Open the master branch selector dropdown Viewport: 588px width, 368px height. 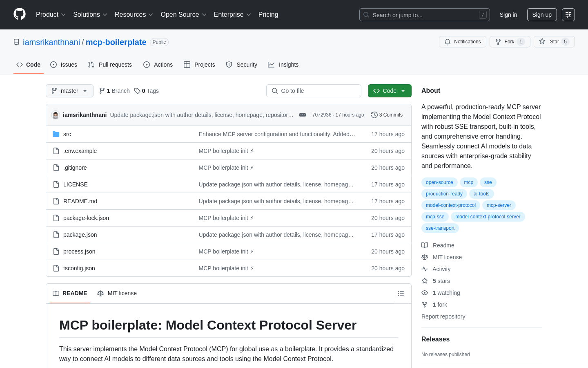click(69, 91)
